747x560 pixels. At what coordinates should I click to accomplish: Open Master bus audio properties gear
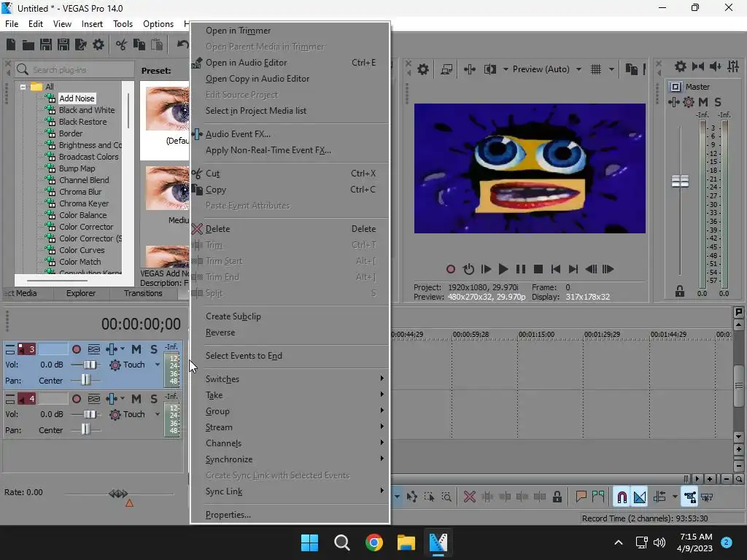tap(681, 66)
